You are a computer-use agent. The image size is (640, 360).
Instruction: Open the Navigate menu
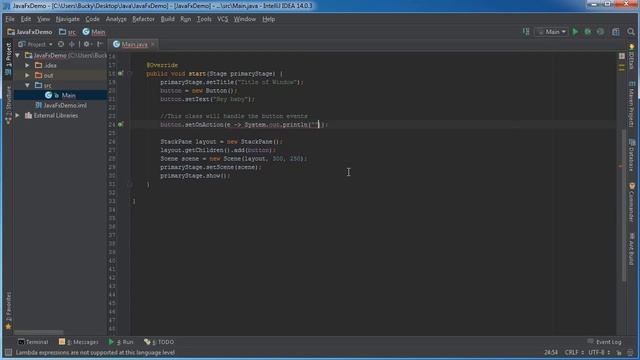pyautogui.click(x=68, y=19)
